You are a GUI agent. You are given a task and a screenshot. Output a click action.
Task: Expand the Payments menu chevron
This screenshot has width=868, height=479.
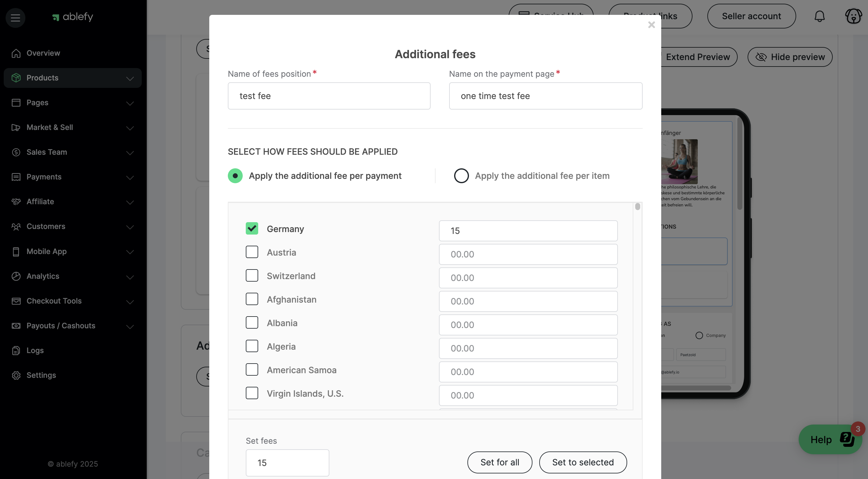pyautogui.click(x=130, y=178)
